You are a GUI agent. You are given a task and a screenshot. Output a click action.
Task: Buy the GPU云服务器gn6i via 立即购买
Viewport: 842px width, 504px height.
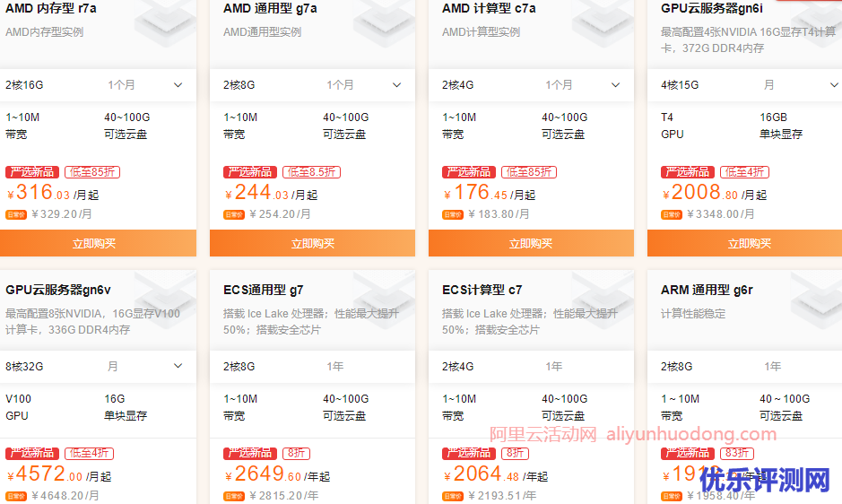[749, 243]
